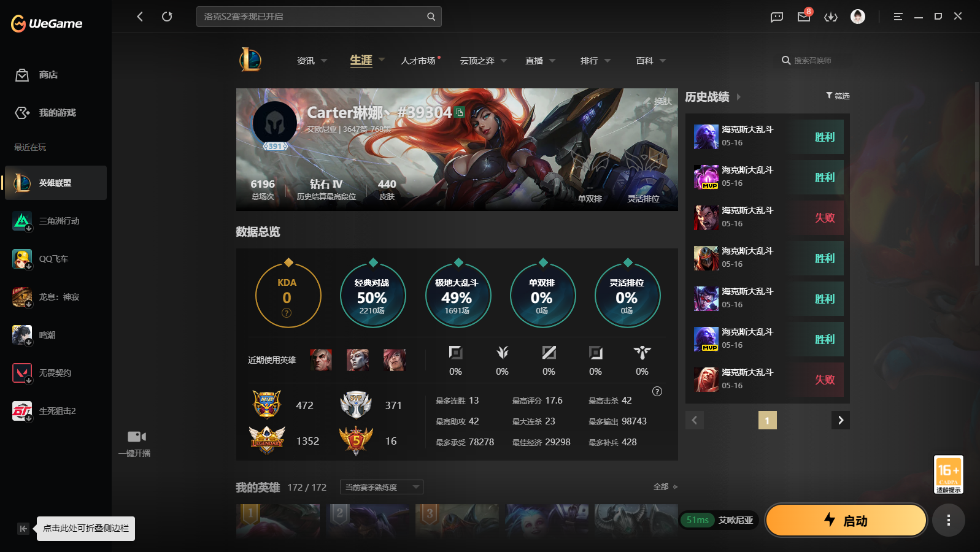Click the top search input field
Image resolution: width=980 pixels, height=552 pixels.
tap(319, 17)
